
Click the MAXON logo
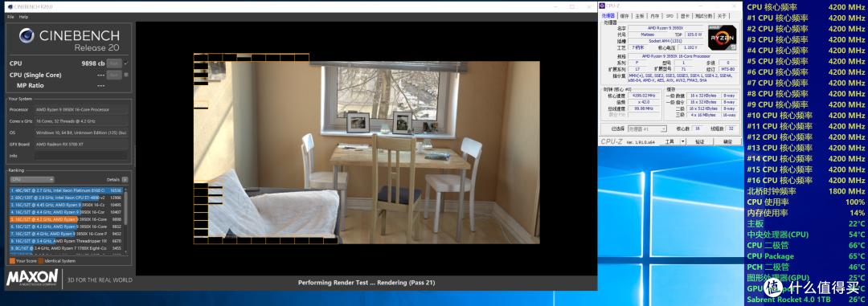pyautogui.click(x=32, y=277)
